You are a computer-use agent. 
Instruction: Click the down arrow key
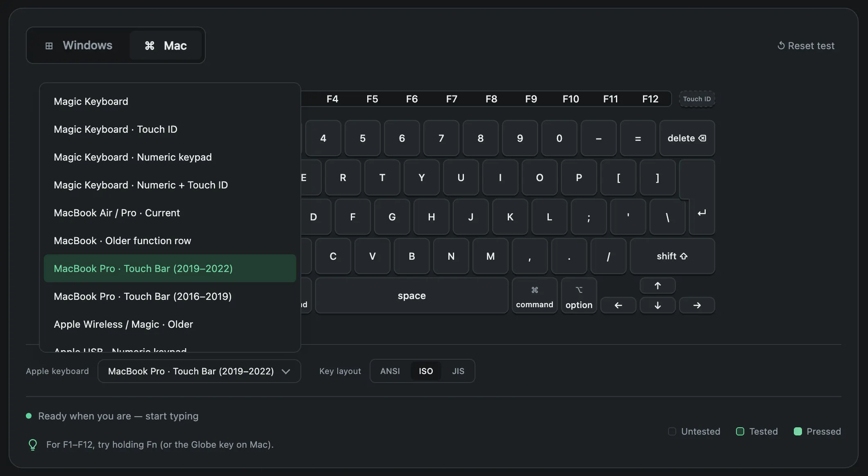coord(657,305)
